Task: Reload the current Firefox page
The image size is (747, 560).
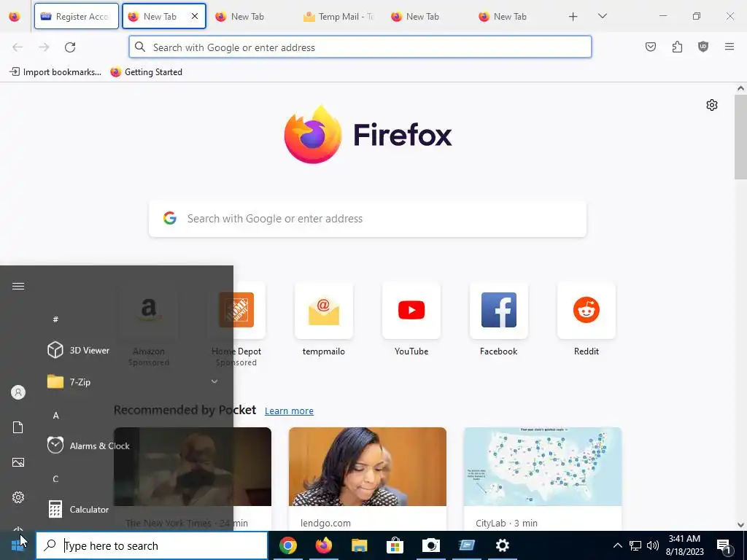Action: pyautogui.click(x=70, y=47)
